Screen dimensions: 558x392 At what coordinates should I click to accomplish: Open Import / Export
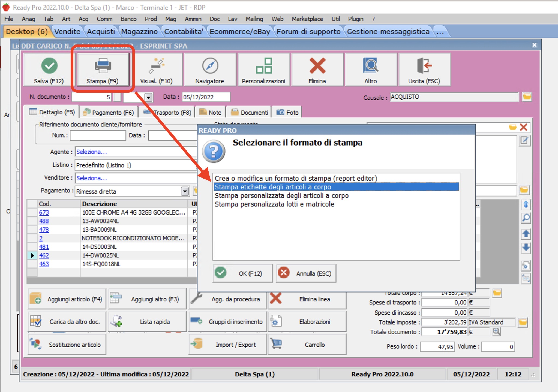227,345
